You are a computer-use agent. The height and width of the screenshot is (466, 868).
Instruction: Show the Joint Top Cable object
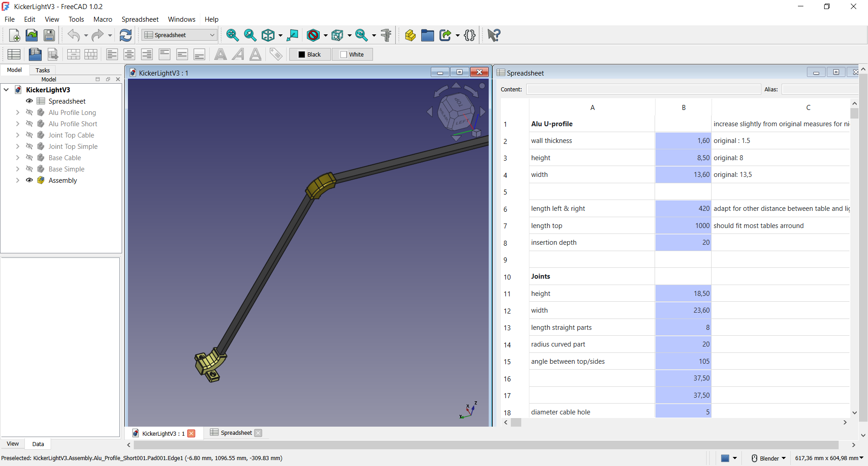(x=29, y=135)
